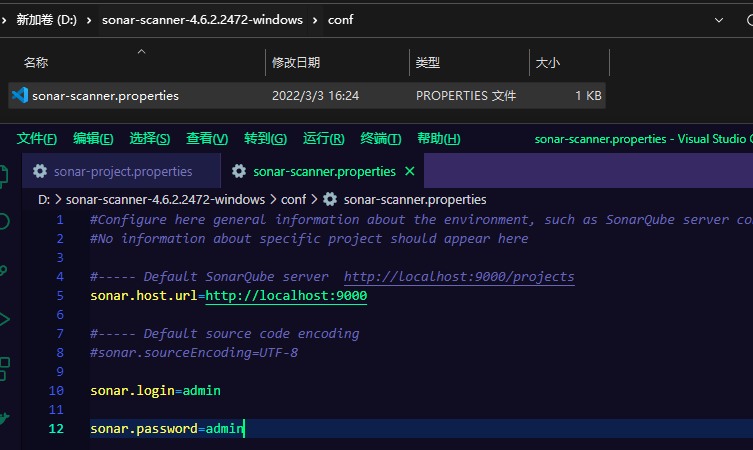Open the http://localhost:9000 link on line 5
This screenshot has height=450, width=753.
(286, 296)
